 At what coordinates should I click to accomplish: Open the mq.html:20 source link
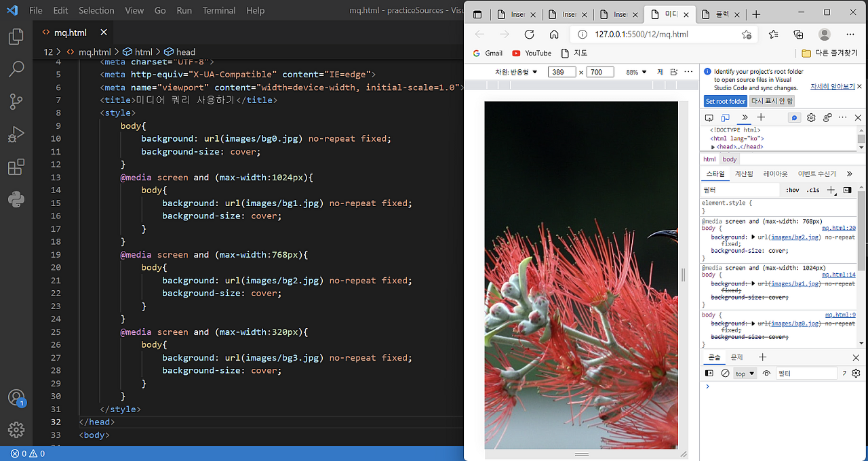839,228
